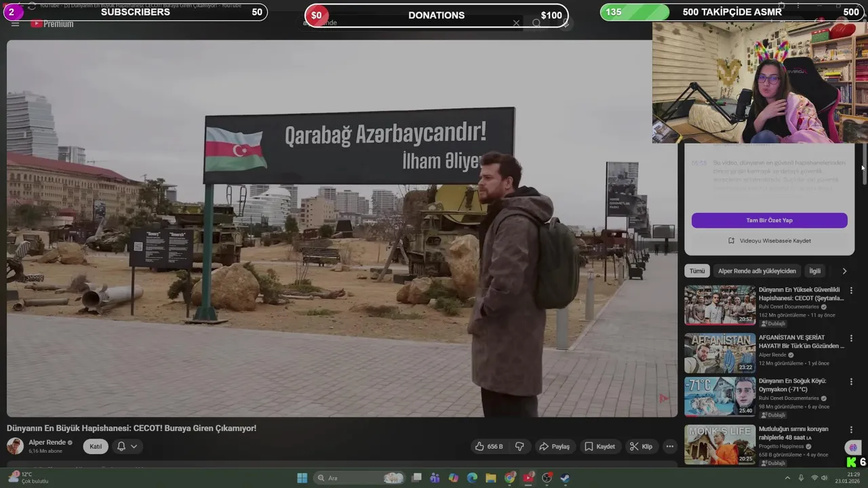Screen dimensions: 868x488
Task: Save video to Wisebase via Videoyu Wisebase'e Kaydet
Action: [769, 241]
